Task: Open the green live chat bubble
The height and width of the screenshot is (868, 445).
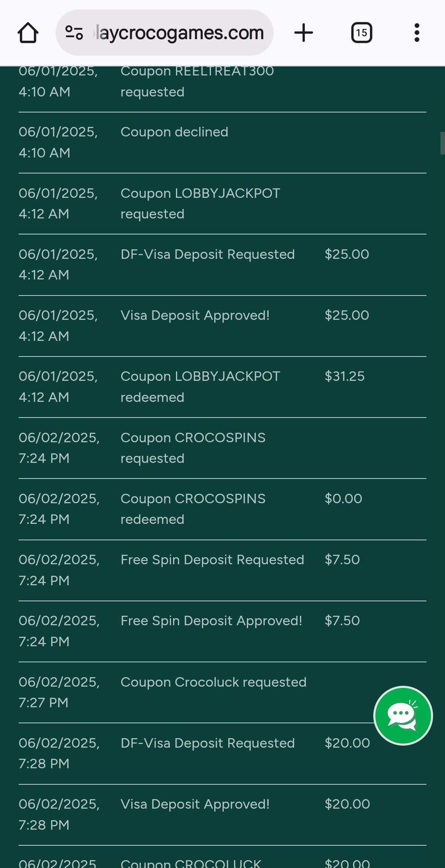Action: [x=403, y=716]
